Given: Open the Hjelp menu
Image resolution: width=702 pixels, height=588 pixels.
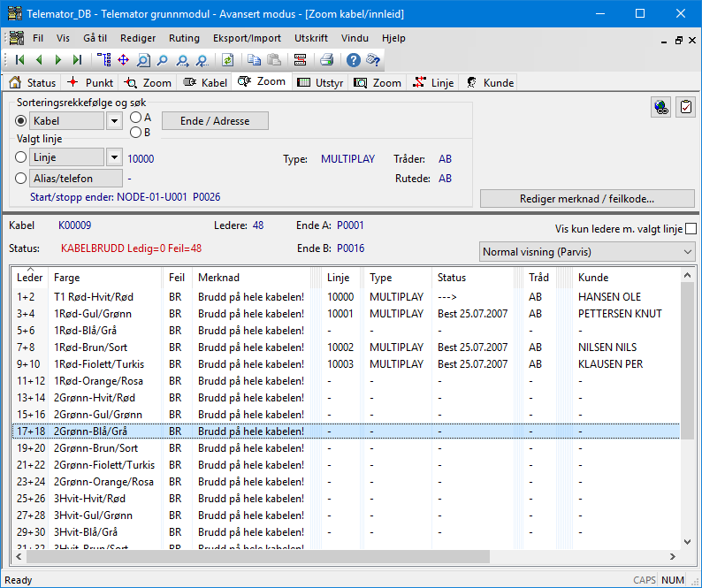Looking at the screenshot, I should pos(393,38).
